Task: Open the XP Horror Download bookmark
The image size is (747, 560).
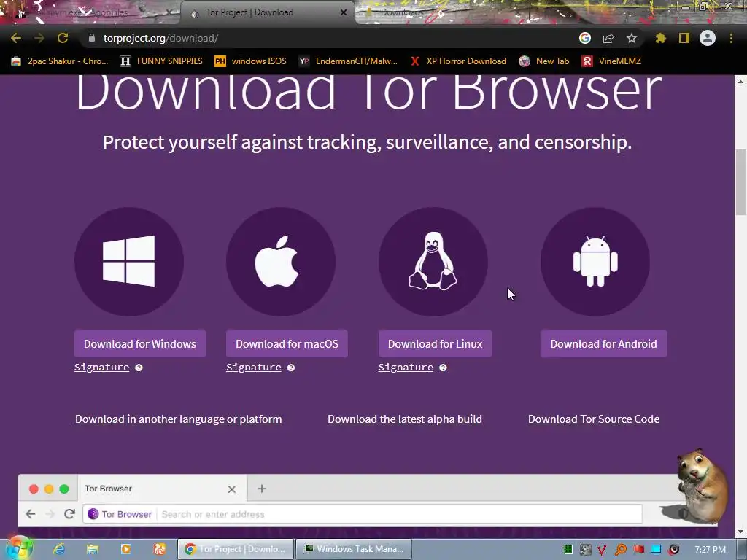Action: (x=458, y=61)
